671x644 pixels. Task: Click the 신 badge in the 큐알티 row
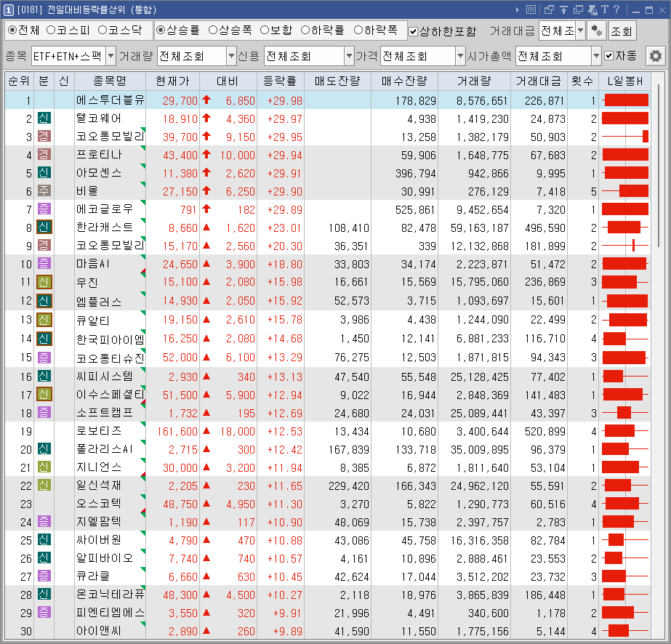44,320
